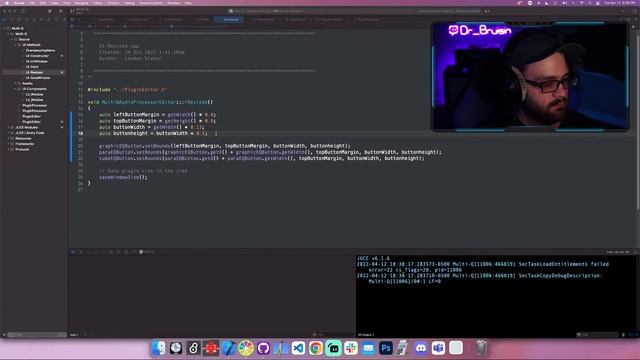The image size is (640, 360).
Task: Open Streamlabs from the Dock
Action: pos(333,348)
